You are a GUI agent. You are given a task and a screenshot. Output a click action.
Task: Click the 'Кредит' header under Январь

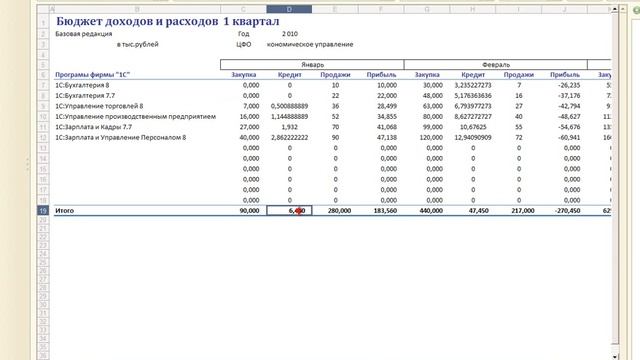[289, 75]
